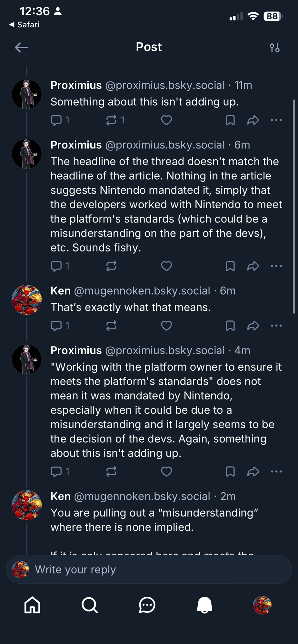
Task: Share Ken's "That's exactly what that means" post
Action: click(253, 326)
